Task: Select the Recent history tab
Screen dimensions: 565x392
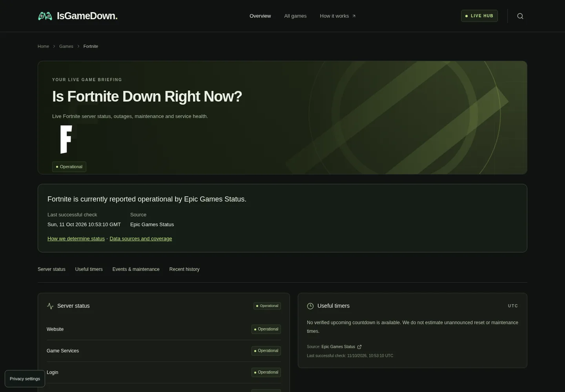Action: (184, 269)
